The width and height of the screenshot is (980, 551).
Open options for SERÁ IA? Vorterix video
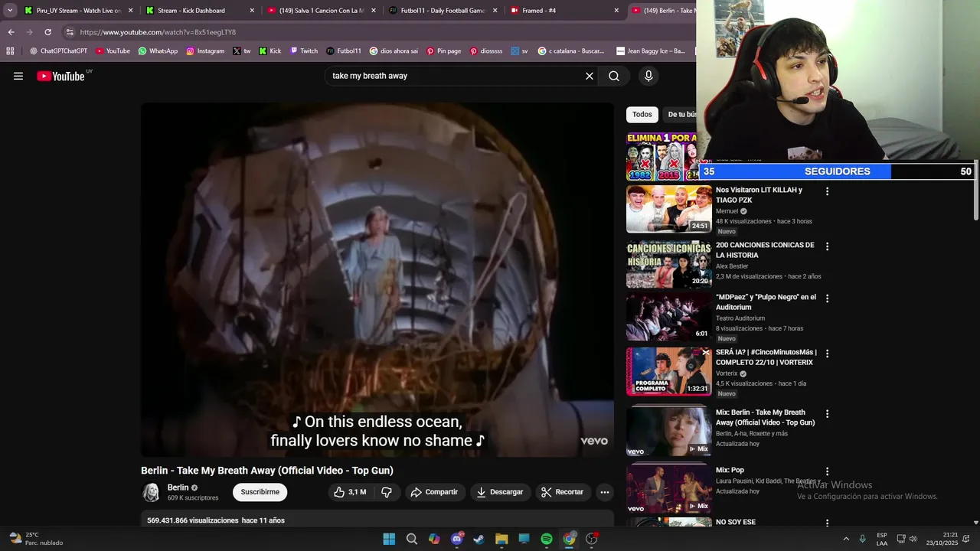coord(827,354)
